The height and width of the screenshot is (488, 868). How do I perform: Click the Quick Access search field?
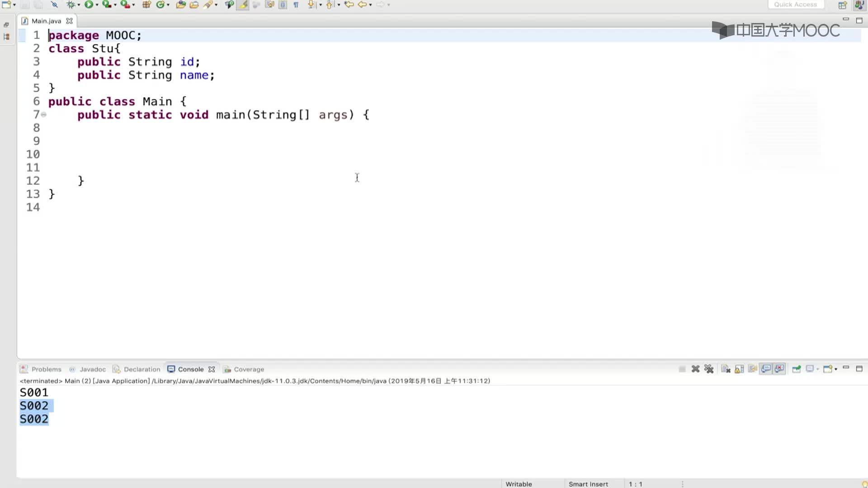[x=796, y=5]
